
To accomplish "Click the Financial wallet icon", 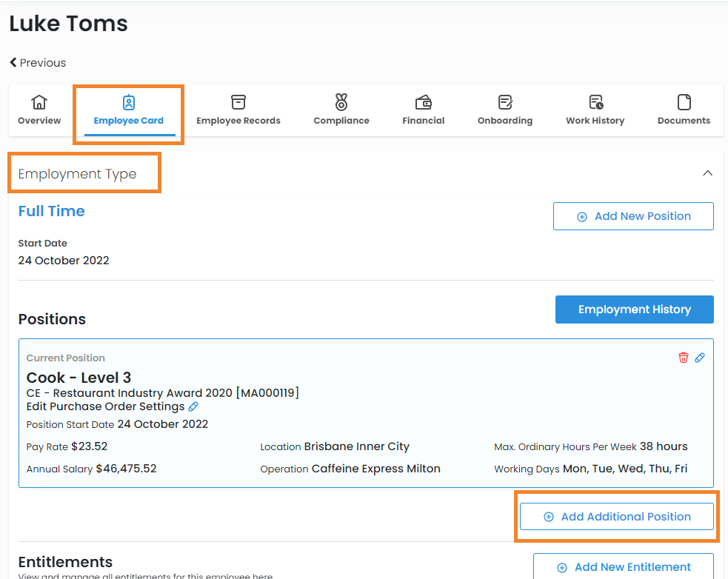I will [424, 102].
